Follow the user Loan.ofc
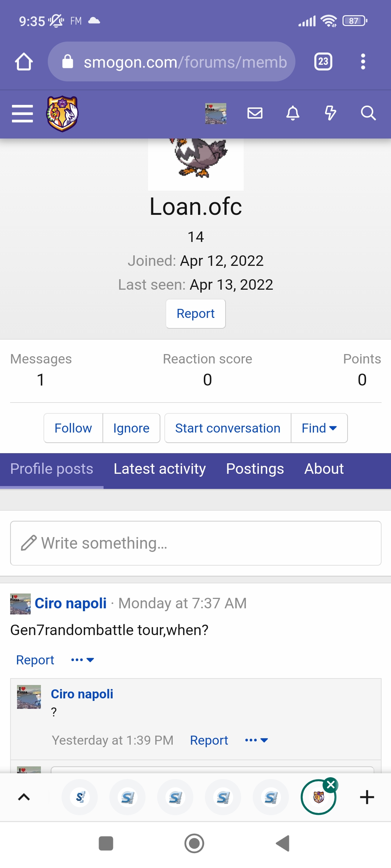This screenshot has width=391, height=868. pos(73,428)
